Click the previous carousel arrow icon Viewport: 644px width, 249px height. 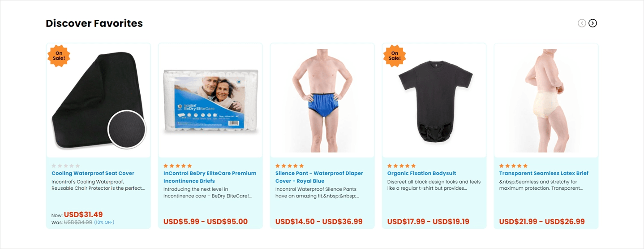582,23
